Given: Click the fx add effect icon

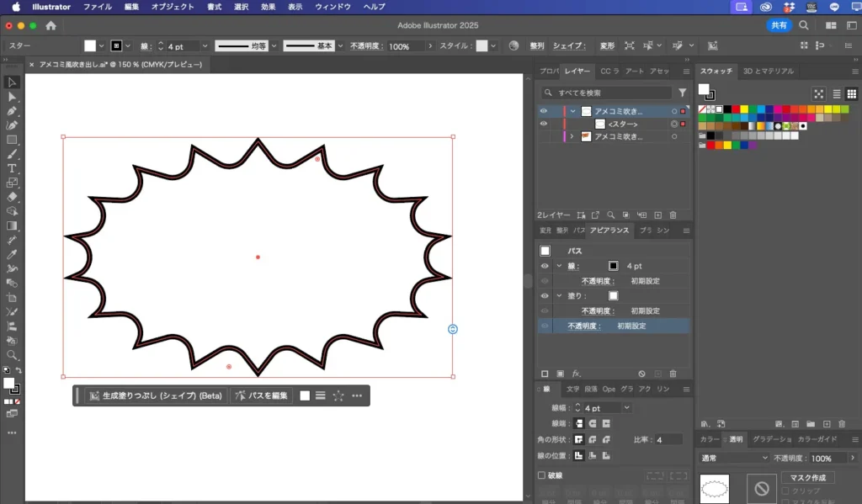Looking at the screenshot, I should (577, 374).
